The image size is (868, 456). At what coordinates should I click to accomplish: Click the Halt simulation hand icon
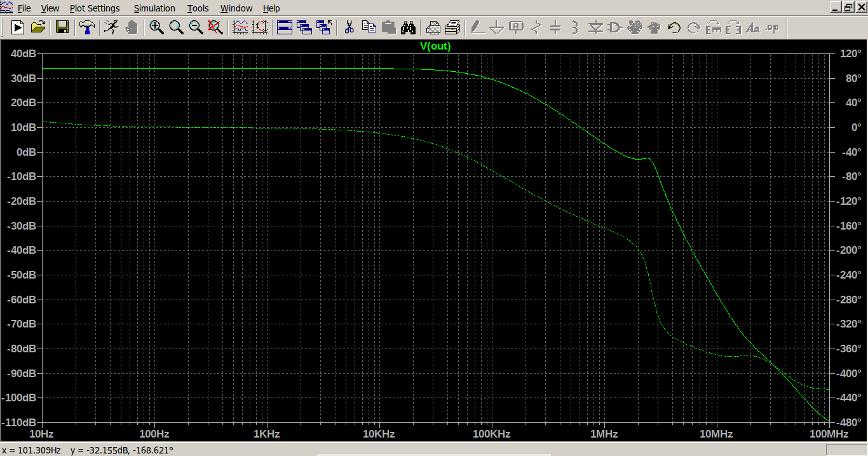pos(132,27)
